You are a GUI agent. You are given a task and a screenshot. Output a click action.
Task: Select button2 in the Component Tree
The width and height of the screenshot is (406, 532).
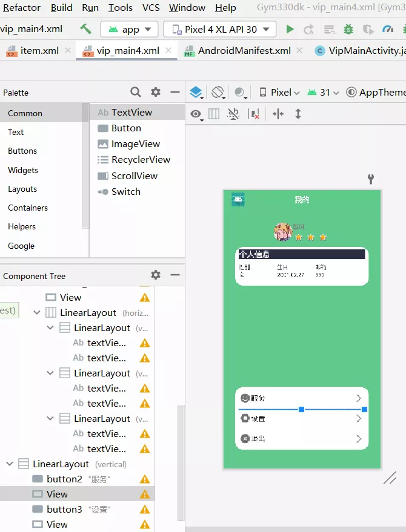pos(77,479)
